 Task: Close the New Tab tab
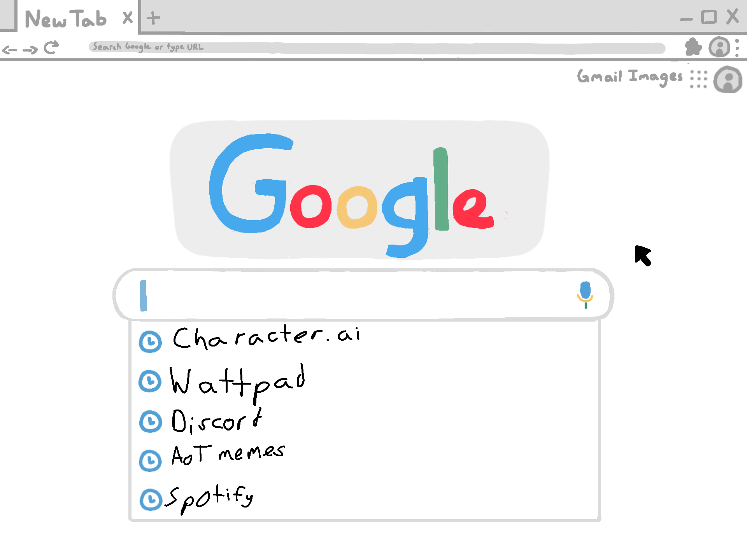128,18
